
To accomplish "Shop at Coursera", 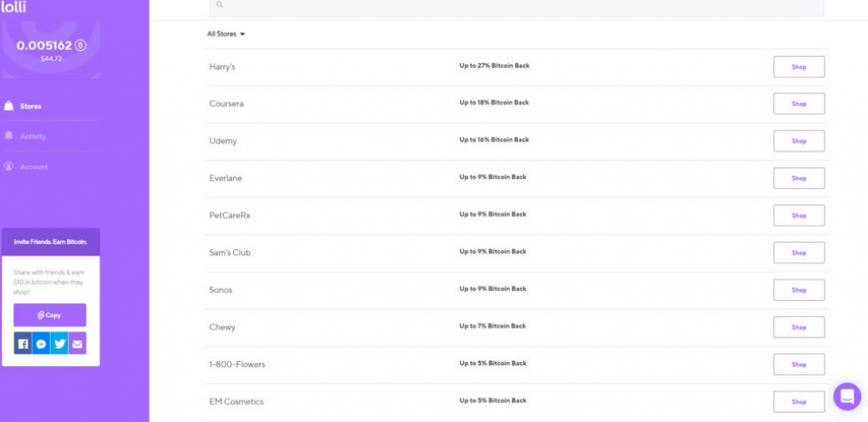I will coord(798,104).
